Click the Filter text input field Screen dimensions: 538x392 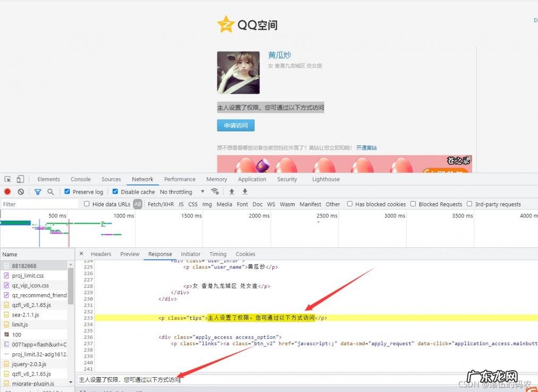(40, 204)
